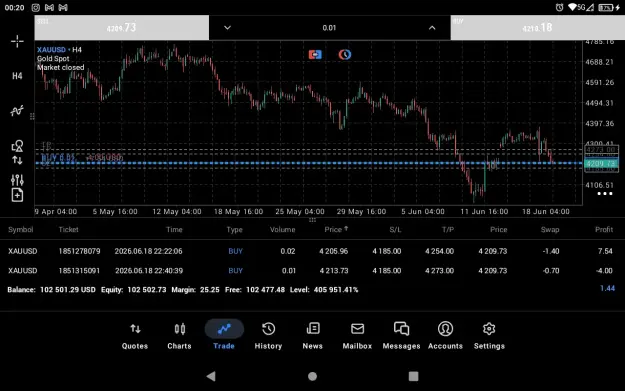The height and width of the screenshot is (391, 625).
Task: Sort by open Price column with arrow
Action: tap(336, 230)
